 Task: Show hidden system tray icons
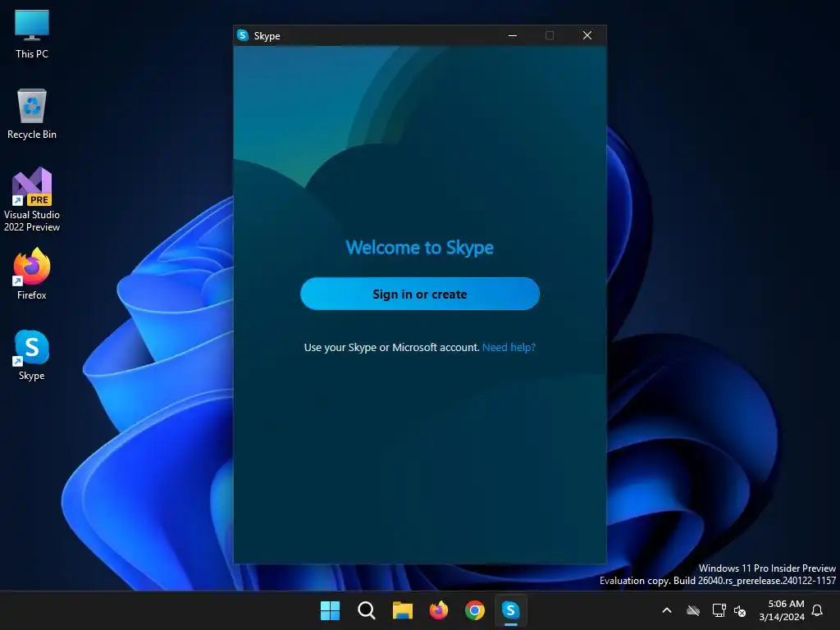tap(667, 610)
